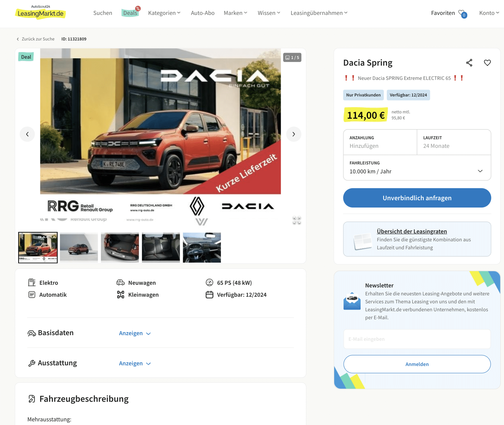Click the Automatik gearbox icon

32,294
